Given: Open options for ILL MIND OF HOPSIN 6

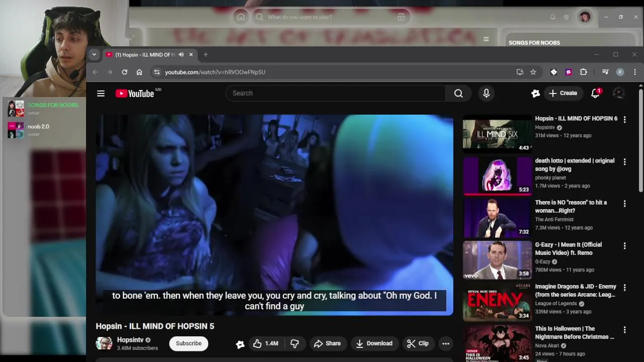Looking at the screenshot, I should coord(624,120).
